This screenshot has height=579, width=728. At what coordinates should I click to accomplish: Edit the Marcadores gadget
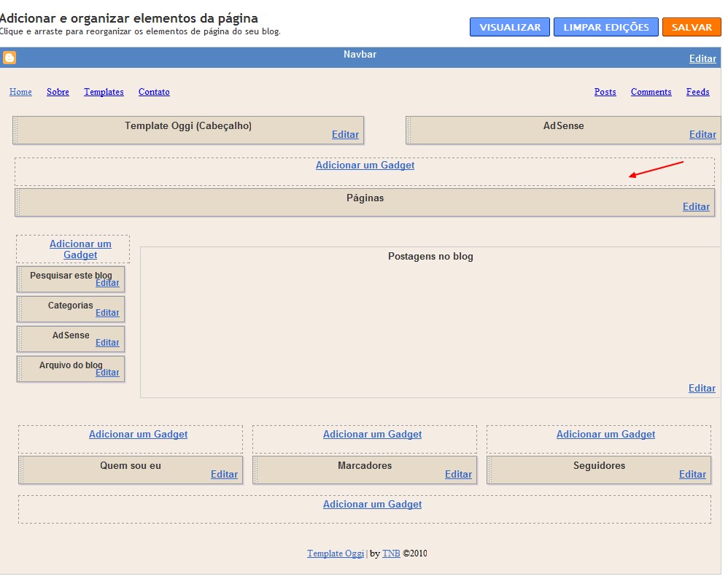[458, 474]
